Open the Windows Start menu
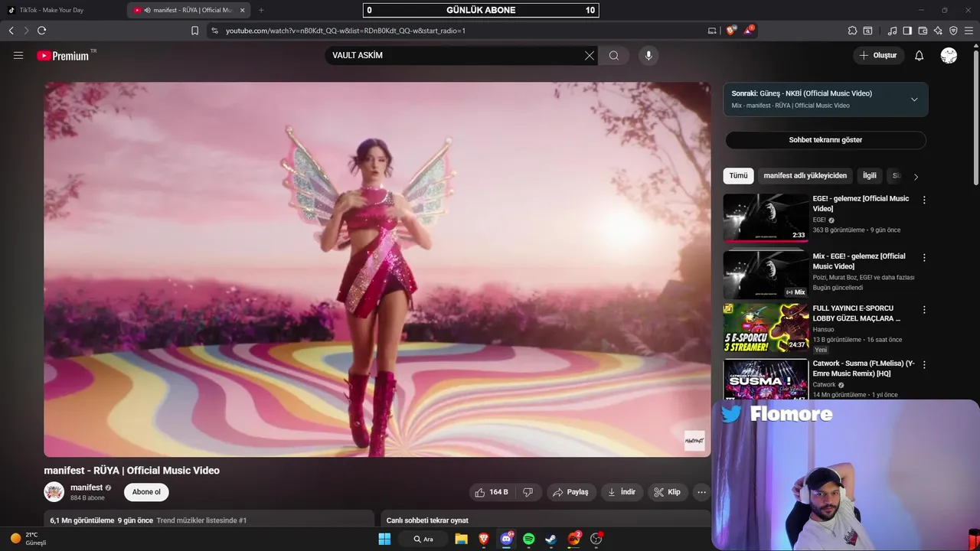Viewport: 980px width, 551px height. (x=384, y=539)
